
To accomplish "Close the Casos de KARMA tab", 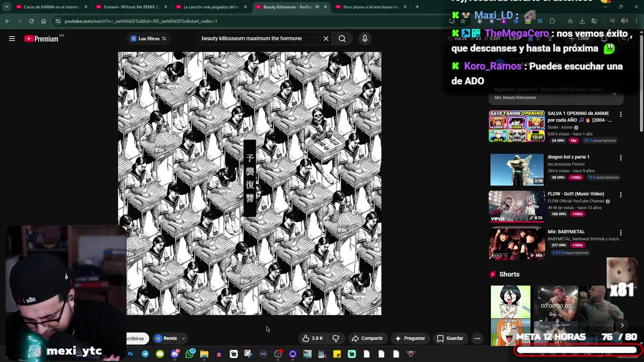I will pos(86,7).
